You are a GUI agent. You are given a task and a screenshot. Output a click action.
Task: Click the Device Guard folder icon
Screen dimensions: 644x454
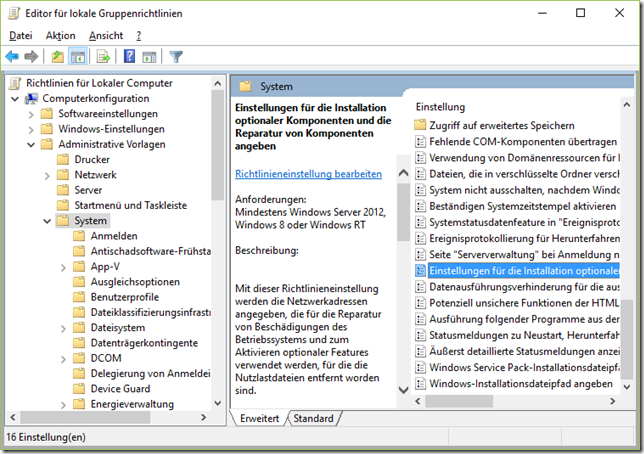79,389
